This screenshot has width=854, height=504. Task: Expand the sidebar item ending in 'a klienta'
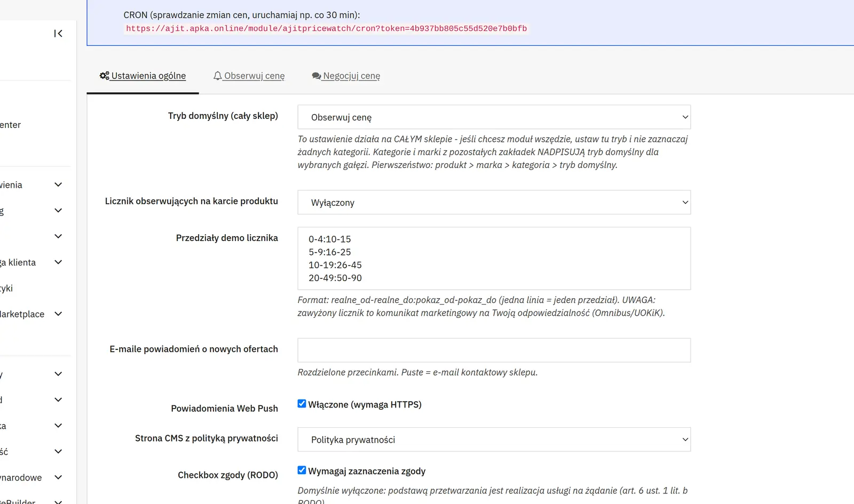58,262
